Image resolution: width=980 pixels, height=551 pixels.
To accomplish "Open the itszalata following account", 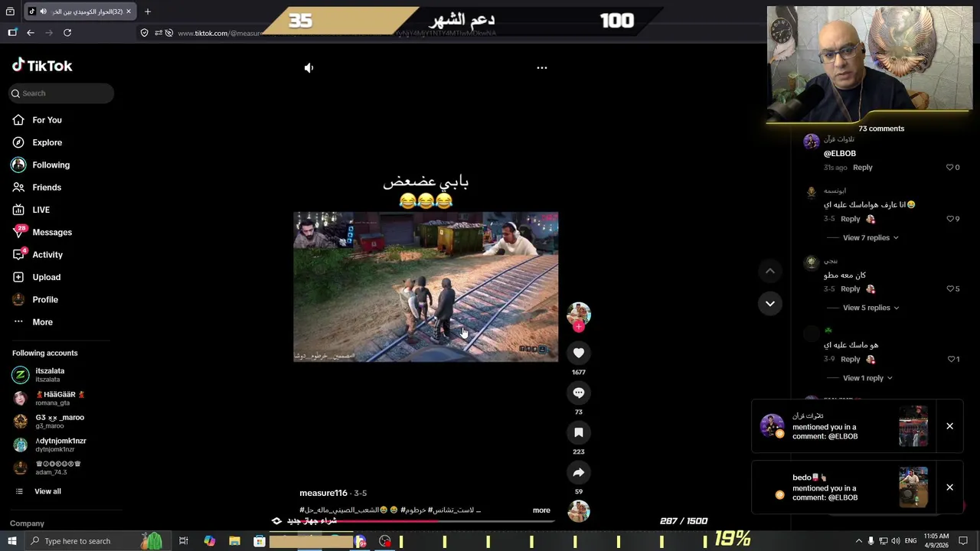I will click(50, 375).
